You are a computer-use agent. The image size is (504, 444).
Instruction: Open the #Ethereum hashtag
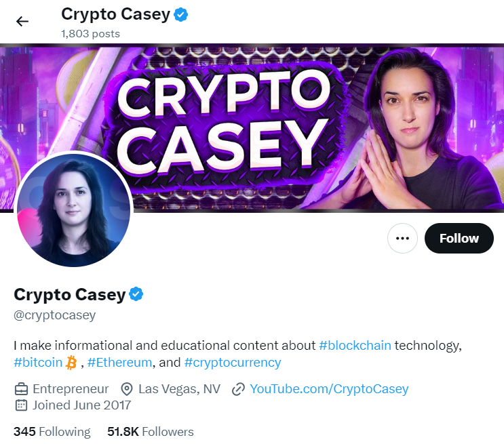coord(119,363)
